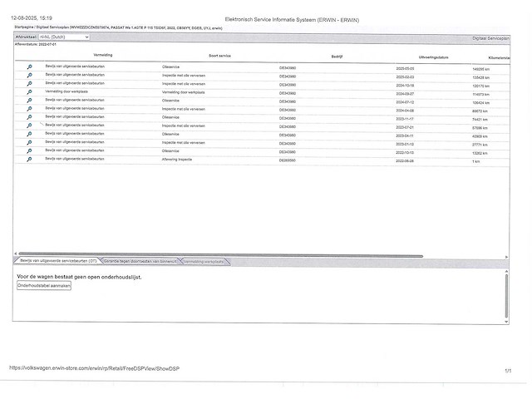Click magnifier icon for the 2025-02-03 inspection row

tap(30, 75)
